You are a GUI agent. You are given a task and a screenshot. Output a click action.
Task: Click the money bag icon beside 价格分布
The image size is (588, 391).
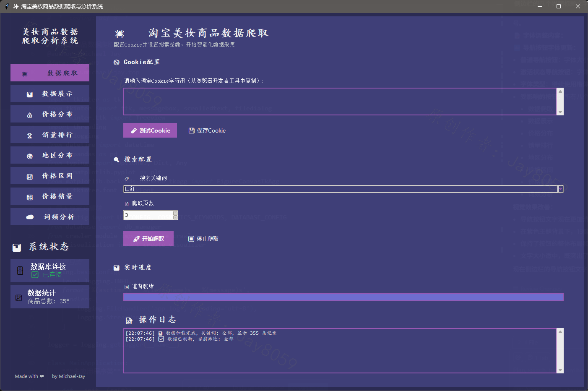click(x=30, y=115)
